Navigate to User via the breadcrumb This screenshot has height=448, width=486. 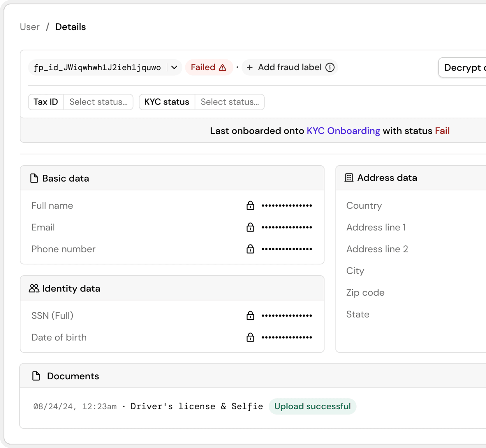[29, 26]
